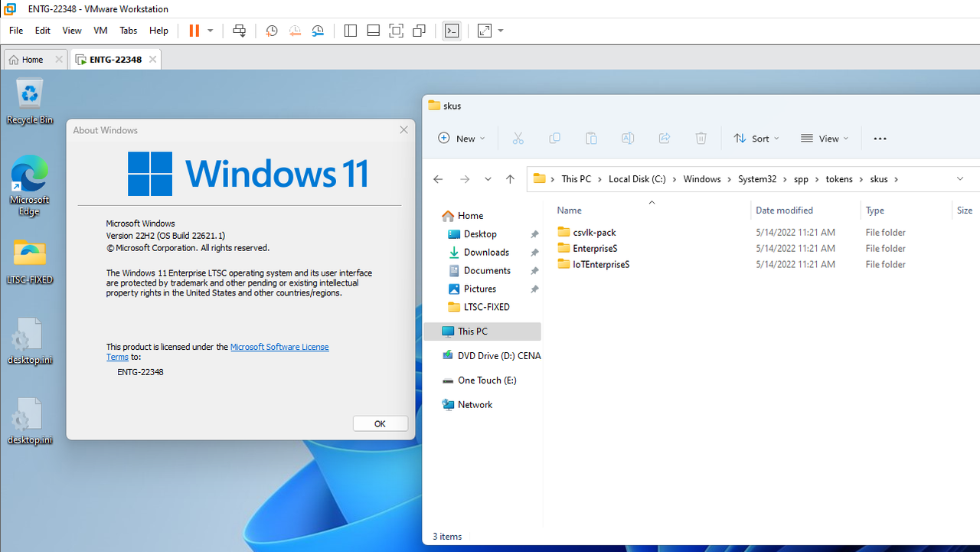Open Recycle Bin desktop icon
The image size is (980, 552).
pos(30,102)
